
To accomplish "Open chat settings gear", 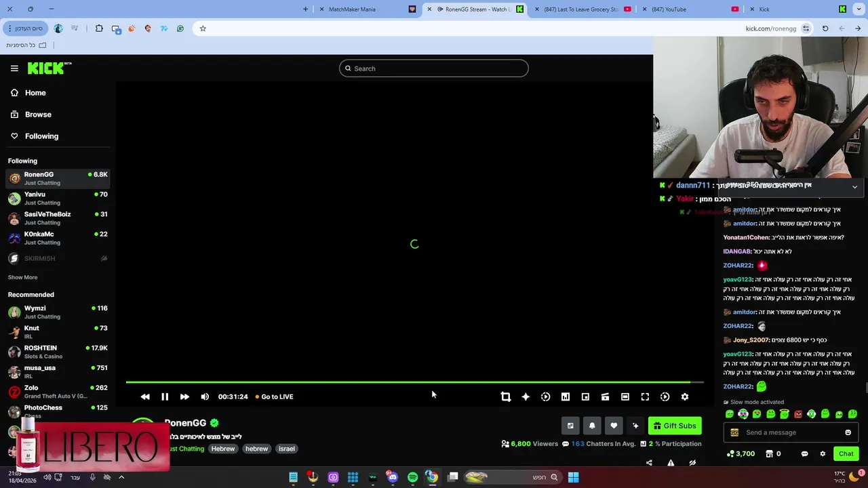I will point(823,454).
